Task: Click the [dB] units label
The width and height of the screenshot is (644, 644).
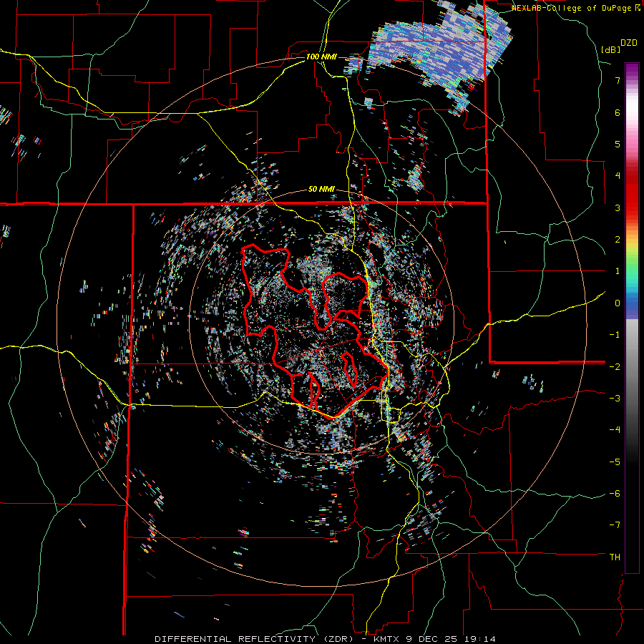Action: click(611, 49)
